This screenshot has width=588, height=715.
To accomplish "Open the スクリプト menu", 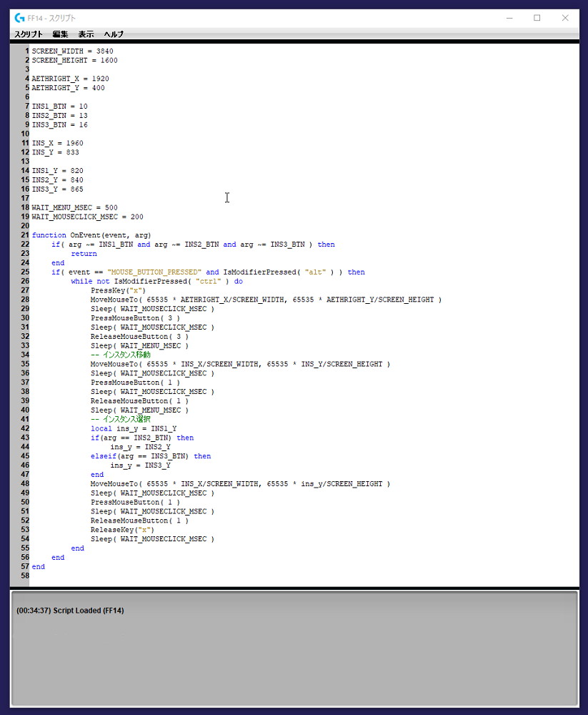I will coord(29,34).
